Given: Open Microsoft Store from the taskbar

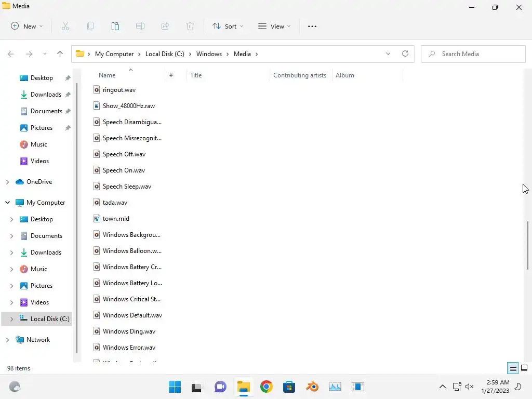Looking at the screenshot, I should click(289, 387).
